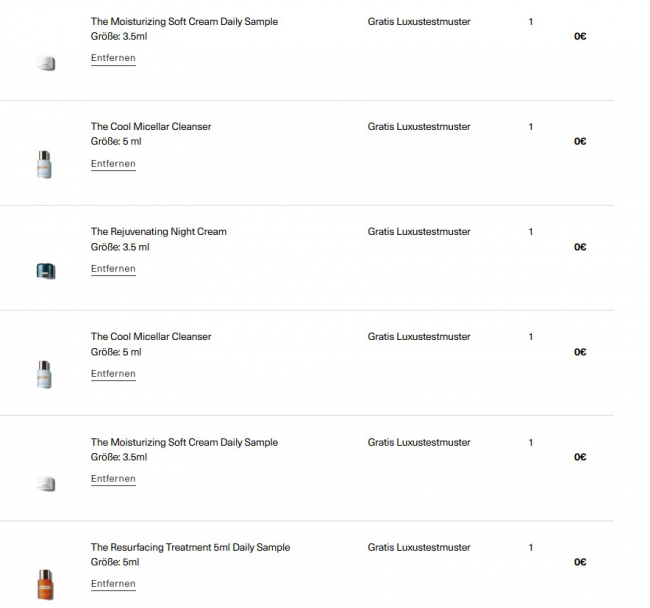Click the 0€ price of Resurfacing Treatment

click(580, 562)
